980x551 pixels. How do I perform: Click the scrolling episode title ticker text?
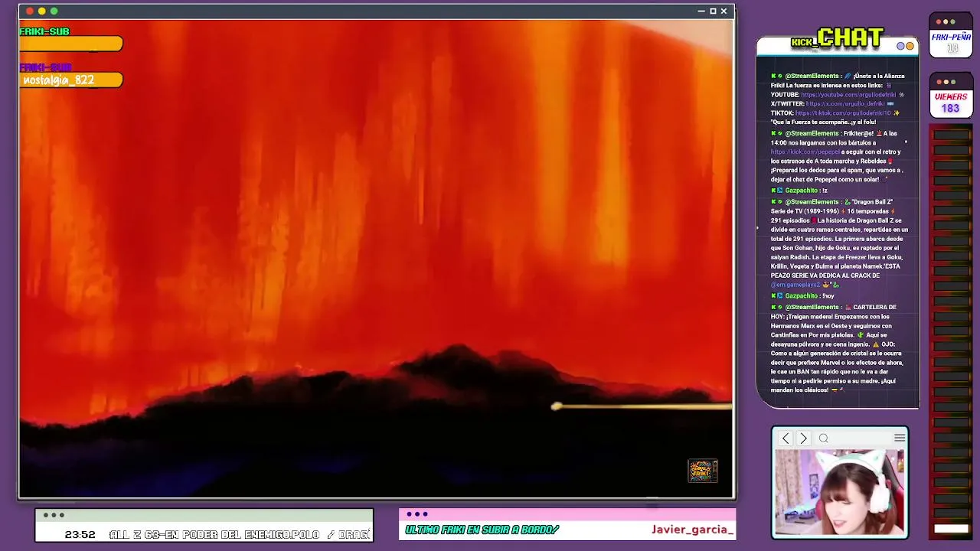240,535
